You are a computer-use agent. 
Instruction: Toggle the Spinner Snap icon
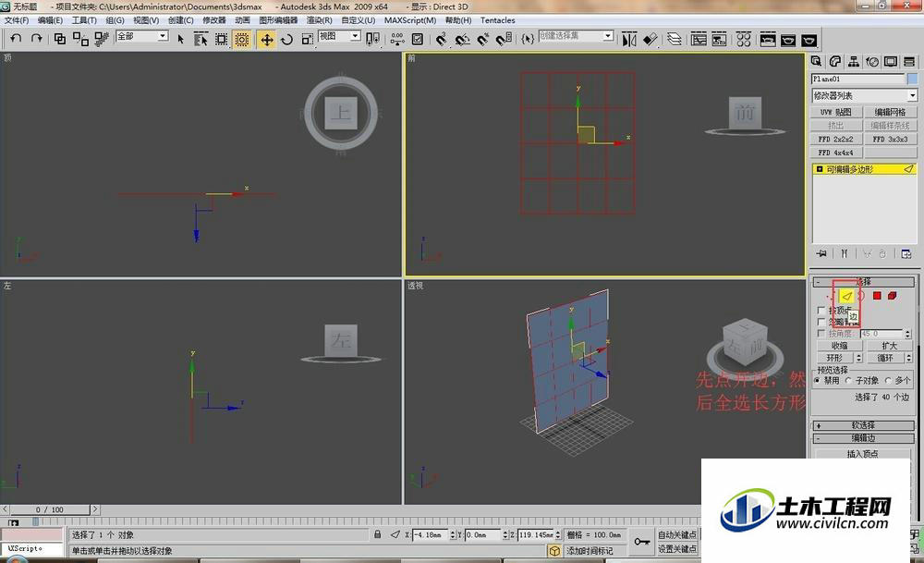(x=504, y=40)
